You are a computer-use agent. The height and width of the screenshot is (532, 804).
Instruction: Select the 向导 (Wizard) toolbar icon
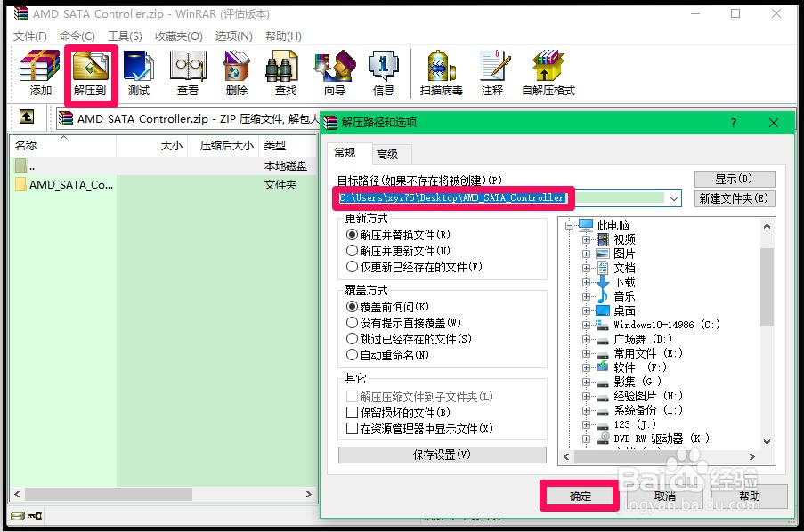click(x=334, y=71)
